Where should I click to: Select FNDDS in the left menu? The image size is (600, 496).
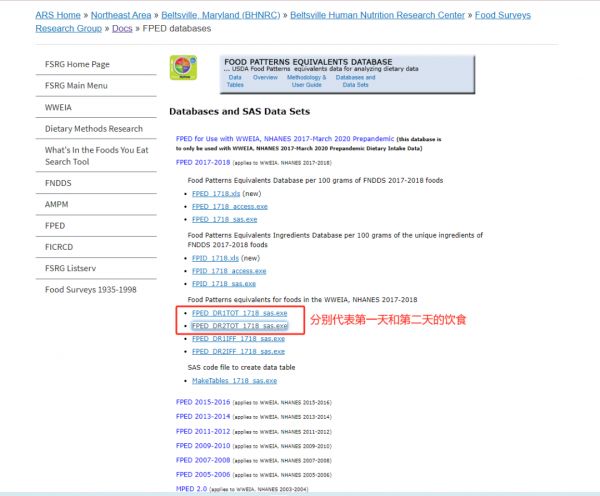[x=59, y=183]
